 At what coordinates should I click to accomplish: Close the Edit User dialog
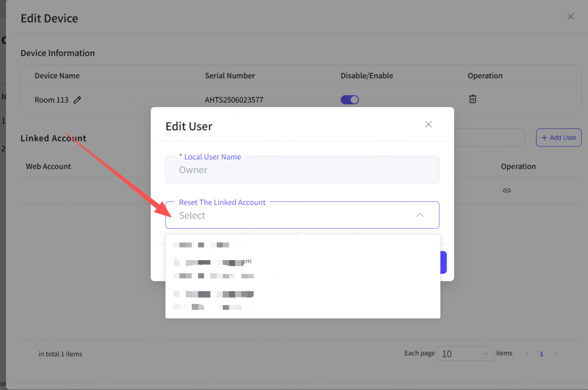429,124
